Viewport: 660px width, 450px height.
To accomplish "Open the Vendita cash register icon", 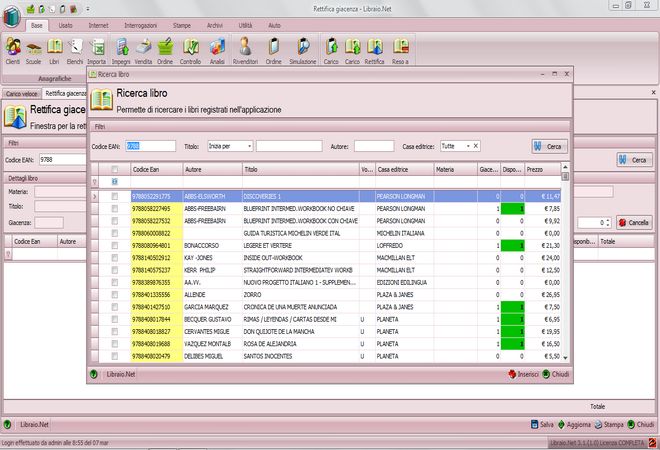I will [x=144, y=47].
